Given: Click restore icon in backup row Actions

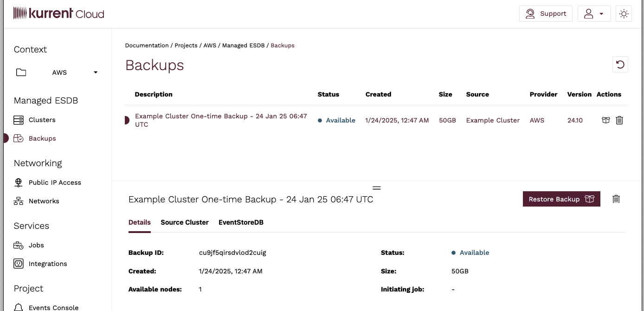Looking at the screenshot, I should click(x=605, y=120).
